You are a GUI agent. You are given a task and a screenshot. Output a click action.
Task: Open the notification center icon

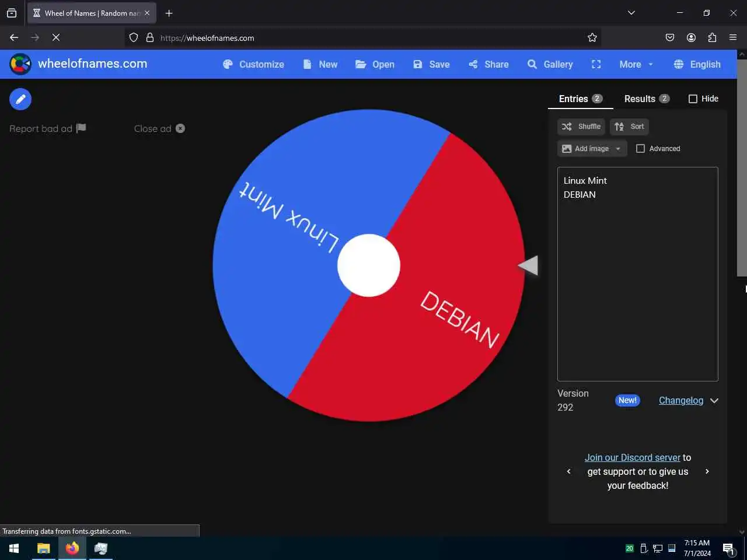click(x=728, y=548)
